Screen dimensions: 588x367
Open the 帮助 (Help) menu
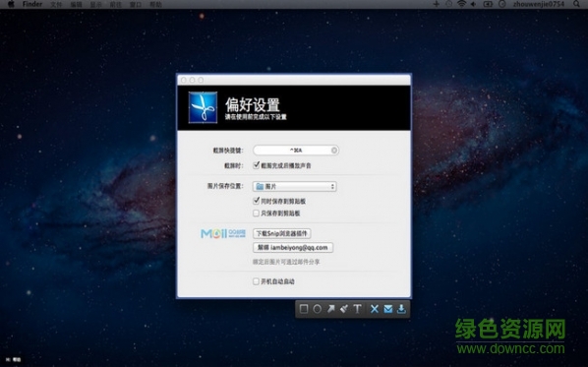click(155, 5)
